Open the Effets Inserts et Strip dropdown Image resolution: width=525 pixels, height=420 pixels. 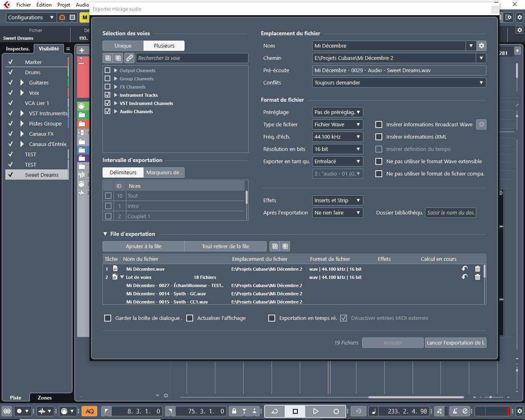click(338, 200)
